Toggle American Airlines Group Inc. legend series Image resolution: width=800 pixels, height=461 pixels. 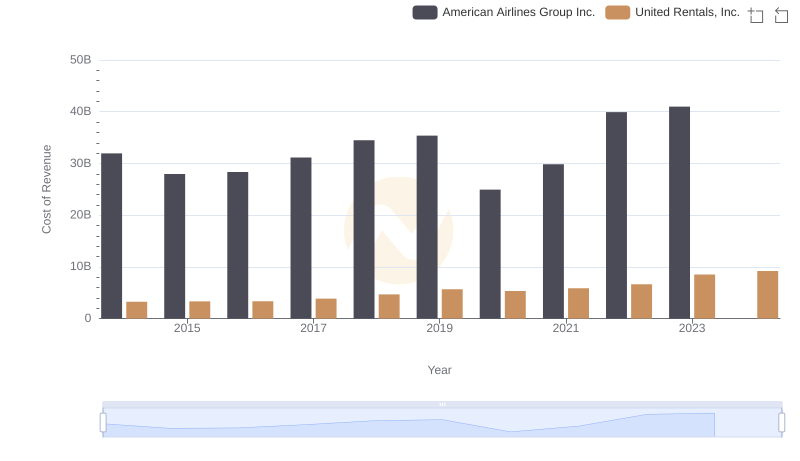[504, 12]
